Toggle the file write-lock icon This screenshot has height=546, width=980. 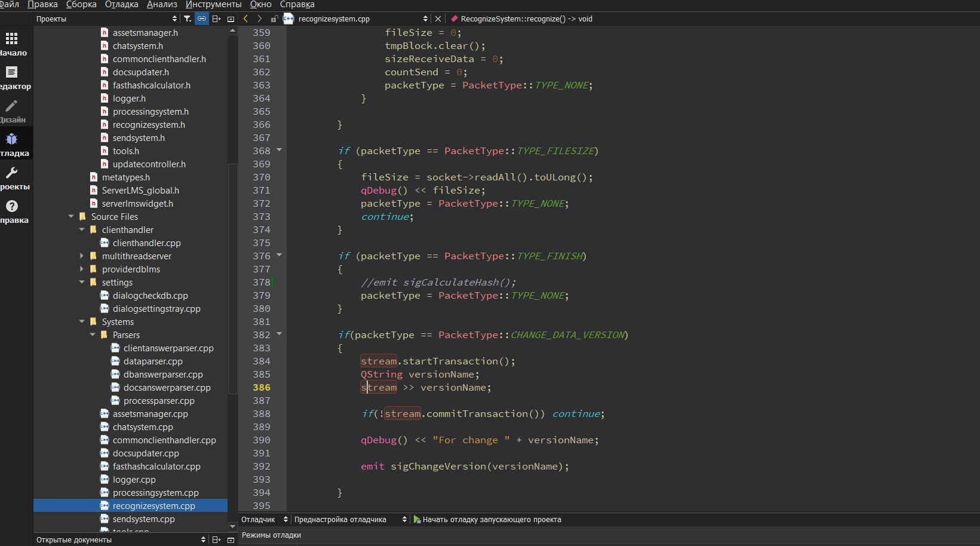click(x=274, y=19)
